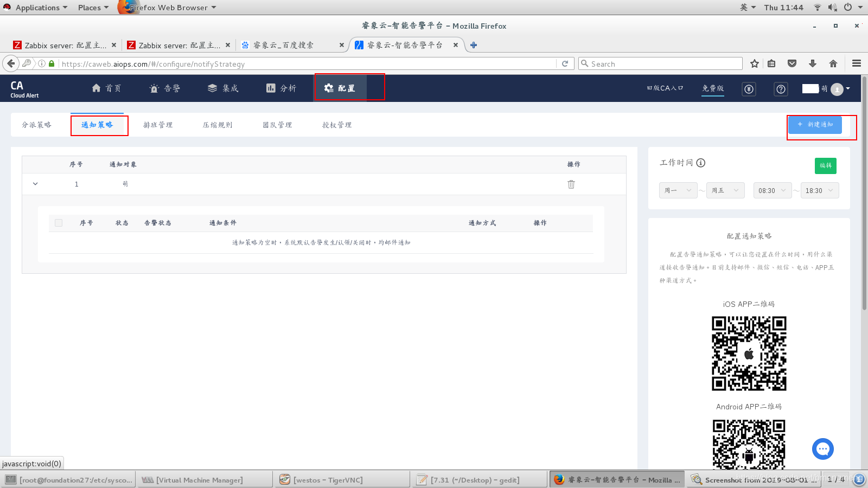
Task: Click the Thu 11:44 clock
Action: (783, 8)
